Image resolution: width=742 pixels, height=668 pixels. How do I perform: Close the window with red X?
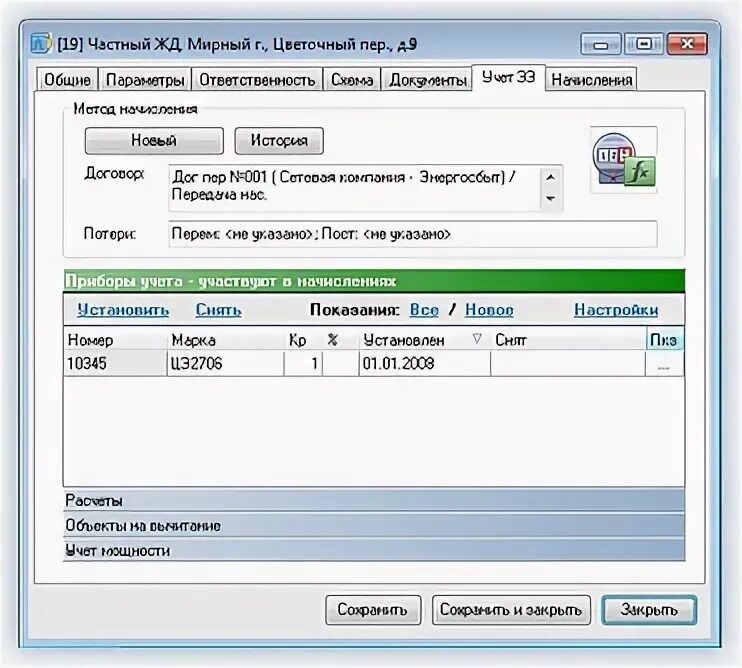pyautogui.click(x=687, y=44)
